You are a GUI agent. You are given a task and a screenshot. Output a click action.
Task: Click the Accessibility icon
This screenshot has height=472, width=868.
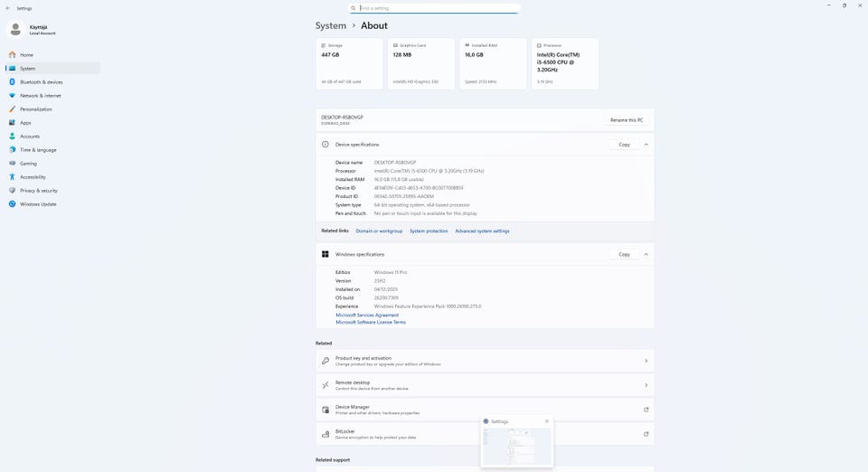tap(12, 177)
